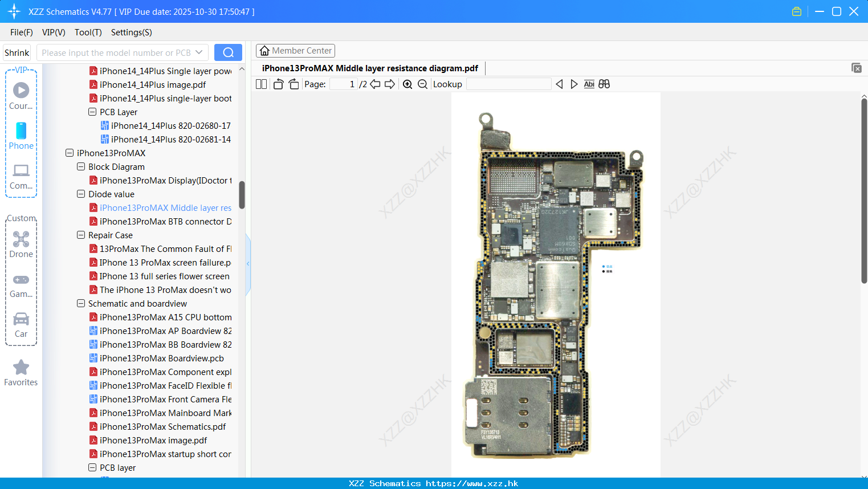Viewport: 868px width, 489px height.
Task: Rotate page counter-clockwise
Action: pyautogui.click(x=279, y=84)
